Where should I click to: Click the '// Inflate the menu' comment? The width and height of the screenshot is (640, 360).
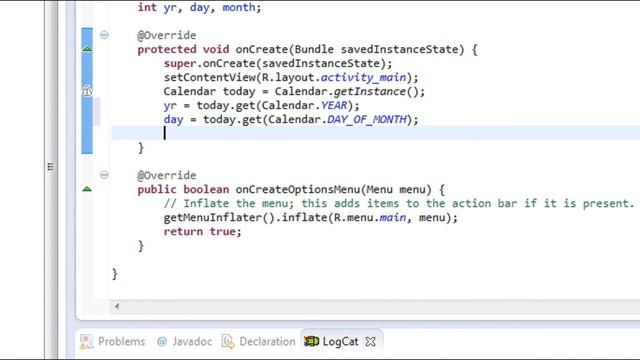point(399,203)
